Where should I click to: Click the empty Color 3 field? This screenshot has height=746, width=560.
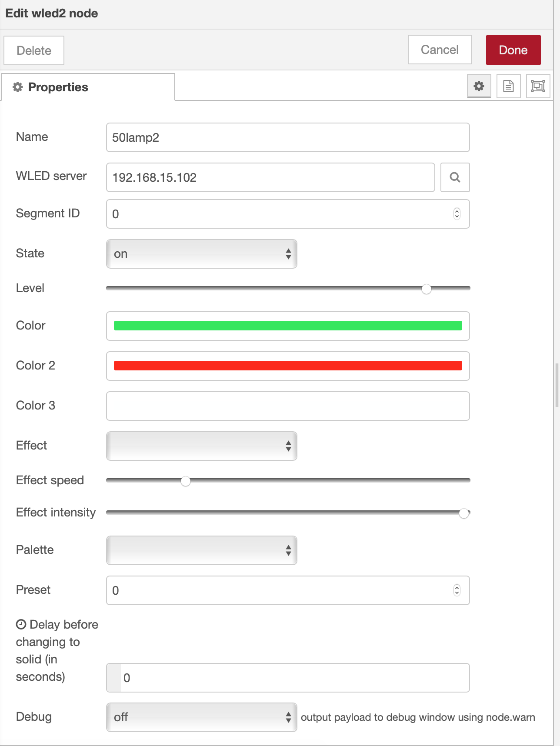pyautogui.click(x=288, y=406)
